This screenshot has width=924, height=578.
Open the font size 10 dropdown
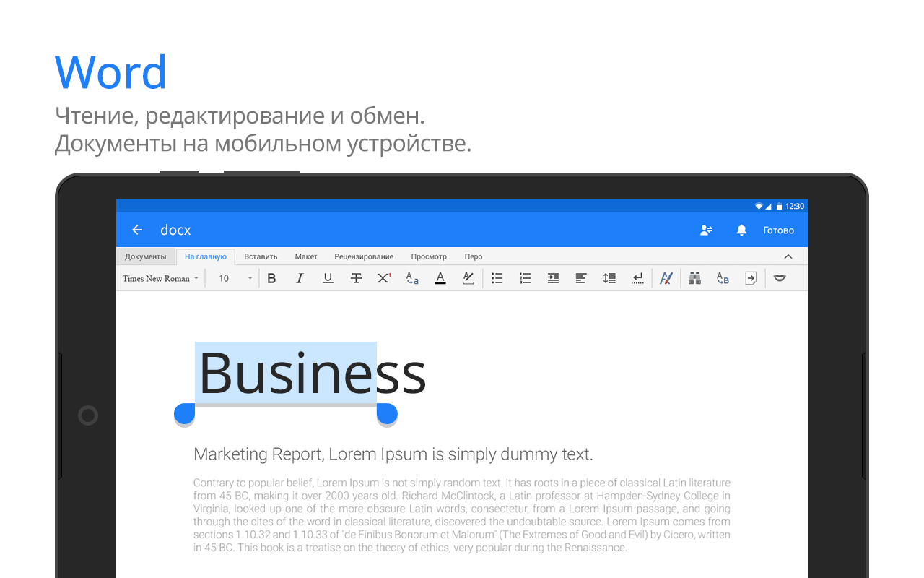point(236,278)
